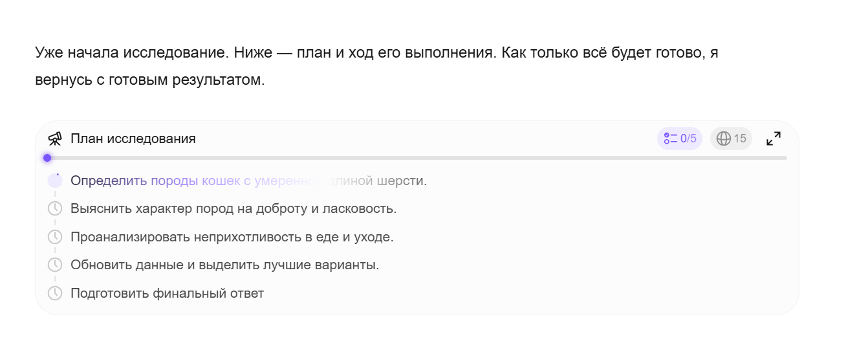This screenshot has height=354, width=868.
Task: Show the 15 web sources badge
Action: 731,138
